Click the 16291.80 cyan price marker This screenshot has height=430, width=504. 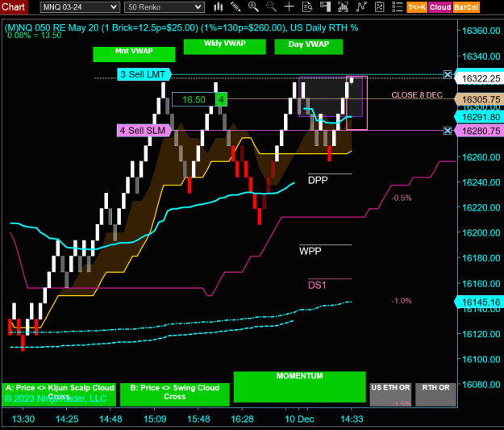480,117
